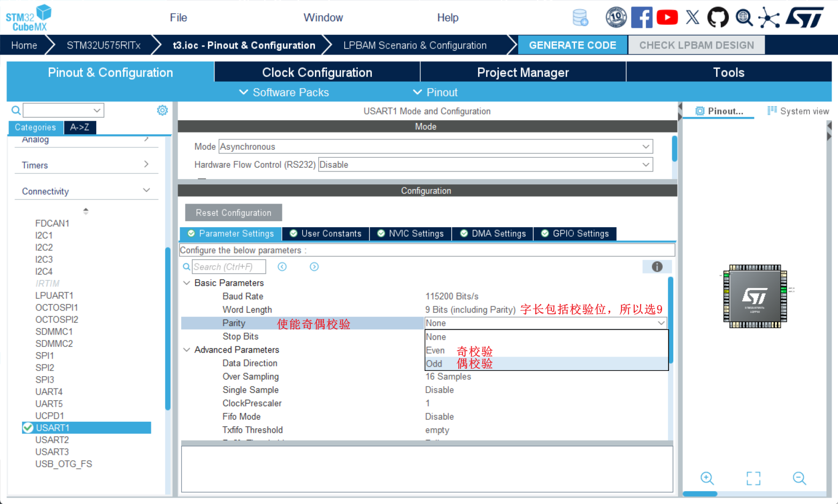Go to next search result arrow

coord(314,267)
